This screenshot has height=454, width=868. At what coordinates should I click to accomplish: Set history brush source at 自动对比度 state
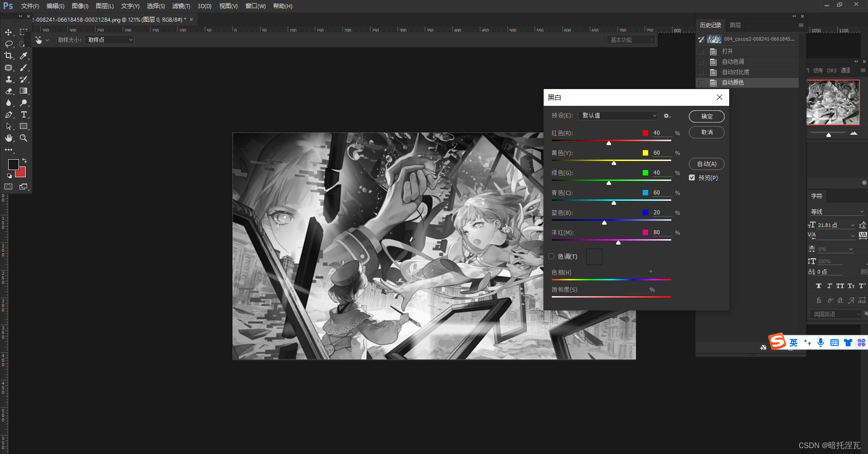click(x=702, y=72)
